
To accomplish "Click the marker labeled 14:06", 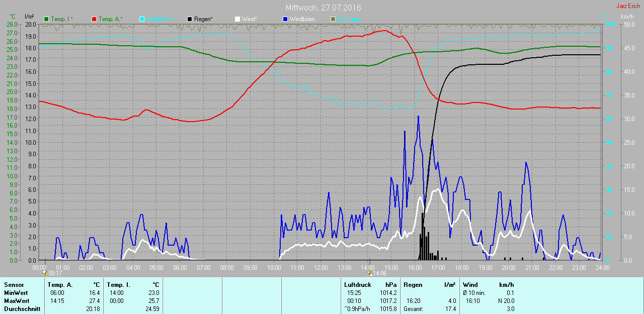I will point(370,273).
